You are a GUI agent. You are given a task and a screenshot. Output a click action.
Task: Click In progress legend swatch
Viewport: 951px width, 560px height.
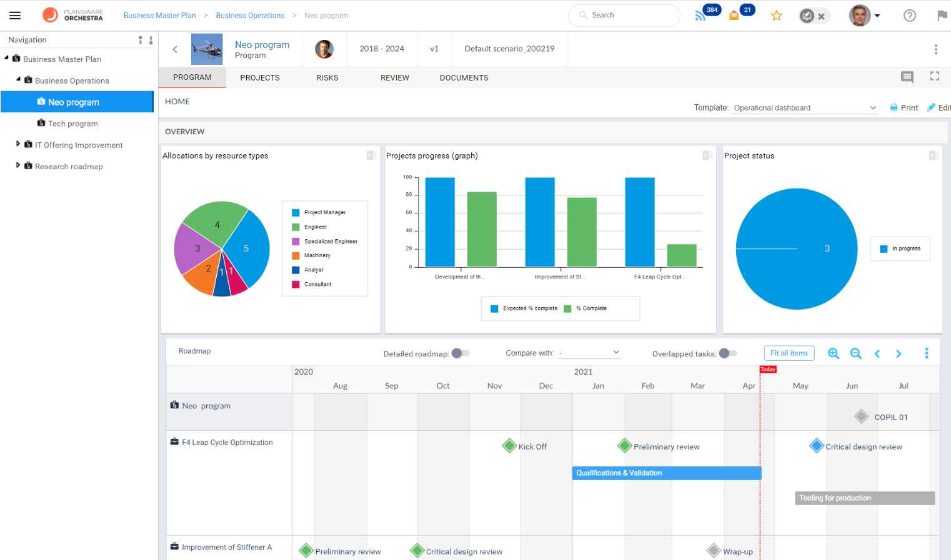pyautogui.click(x=884, y=249)
